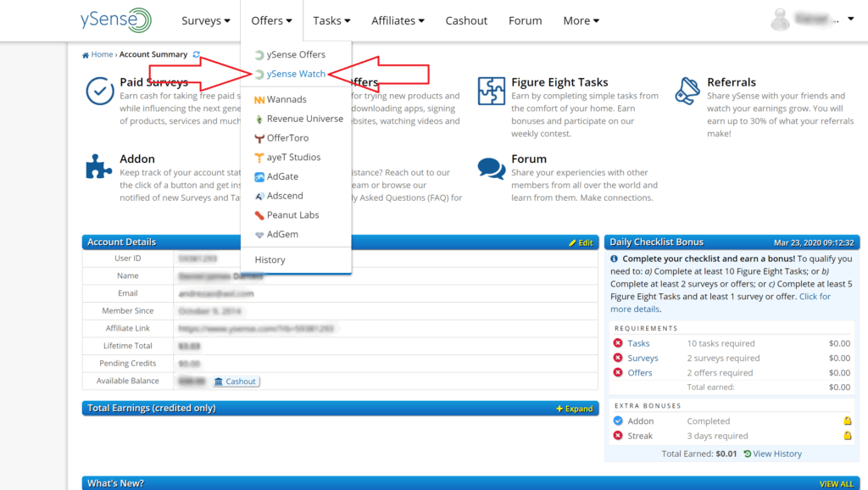This screenshot has height=490, width=868.
Task: Click the Peanut Labs logo icon
Action: (x=259, y=215)
